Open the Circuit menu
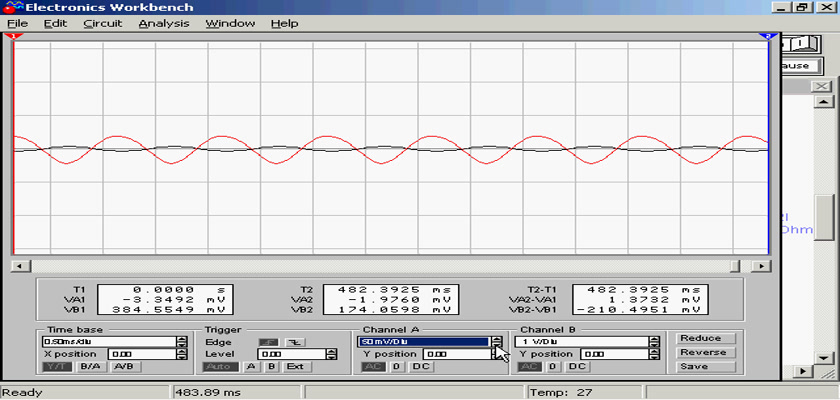This screenshot has width=840, height=400. point(103,24)
